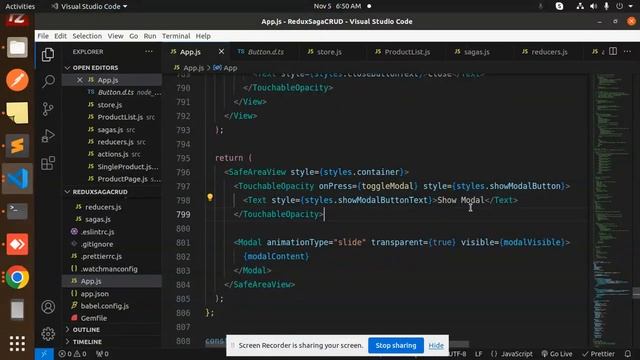Screen dimensions: 640x360
Task: Switch to the reducers.js tab
Action: 549,52
